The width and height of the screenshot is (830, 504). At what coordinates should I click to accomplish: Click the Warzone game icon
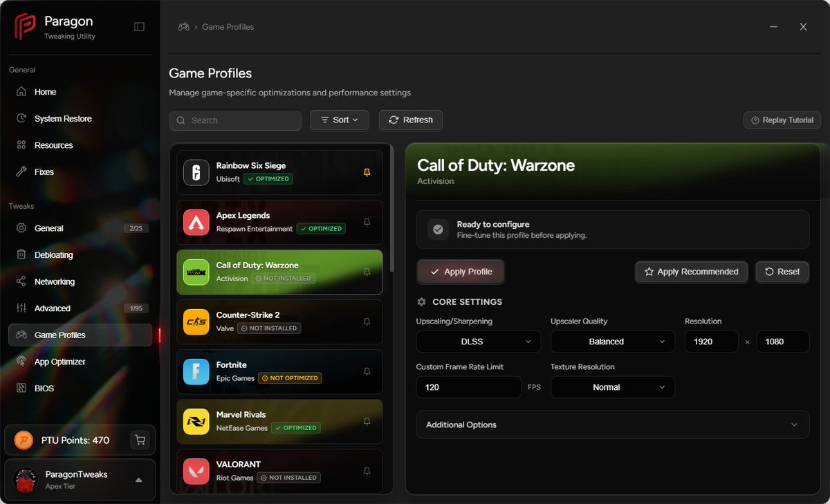(x=196, y=272)
